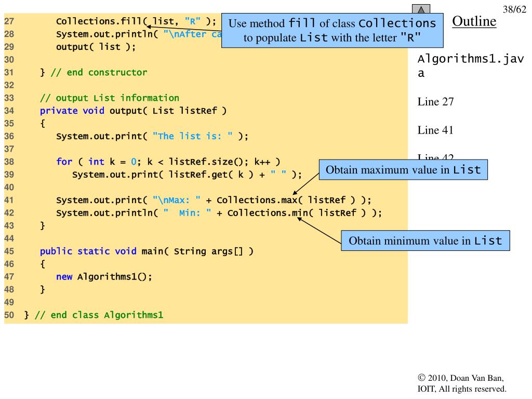Click the 'Obtain maximum value in List' callout
The width and height of the screenshot is (532, 399).
tap(403, 169)
